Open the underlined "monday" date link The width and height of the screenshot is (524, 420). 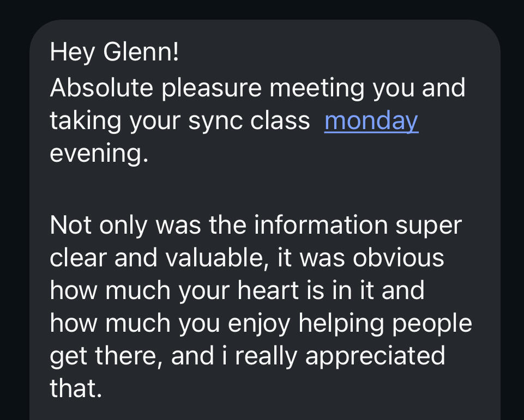(371, 121)
